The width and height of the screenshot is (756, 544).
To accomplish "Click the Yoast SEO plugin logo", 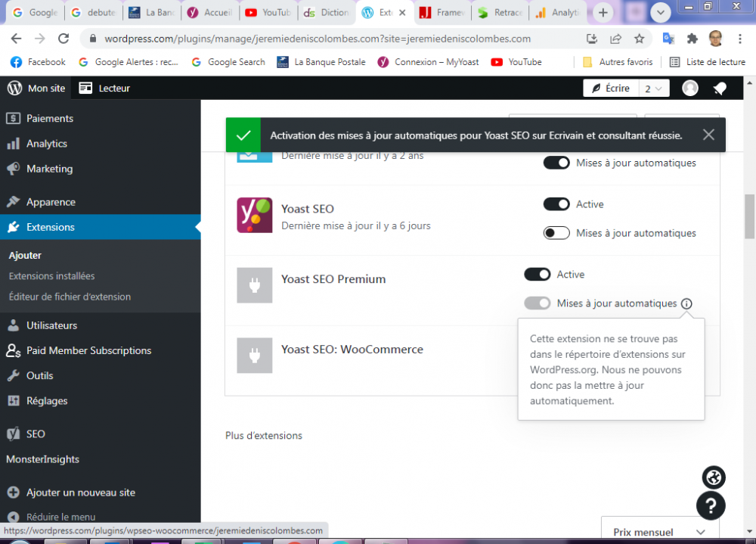I will [255, 216].
